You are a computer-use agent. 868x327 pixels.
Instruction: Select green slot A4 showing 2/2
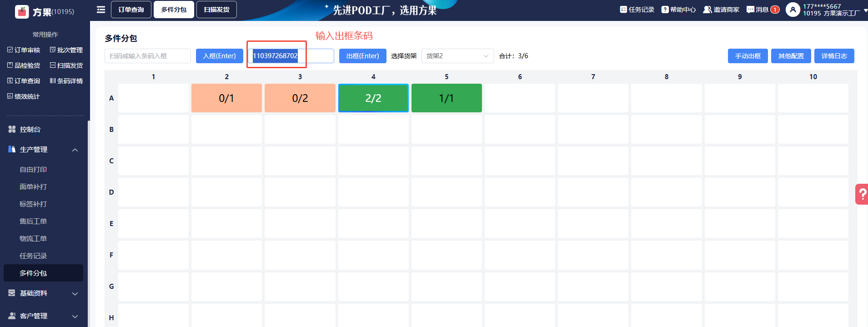[x=373, y=98]
